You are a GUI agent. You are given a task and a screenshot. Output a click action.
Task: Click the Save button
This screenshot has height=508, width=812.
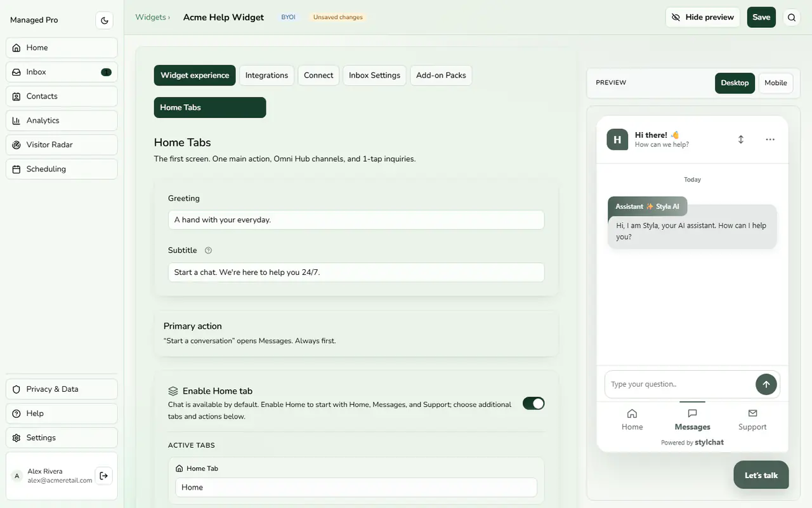pos(761,17)
